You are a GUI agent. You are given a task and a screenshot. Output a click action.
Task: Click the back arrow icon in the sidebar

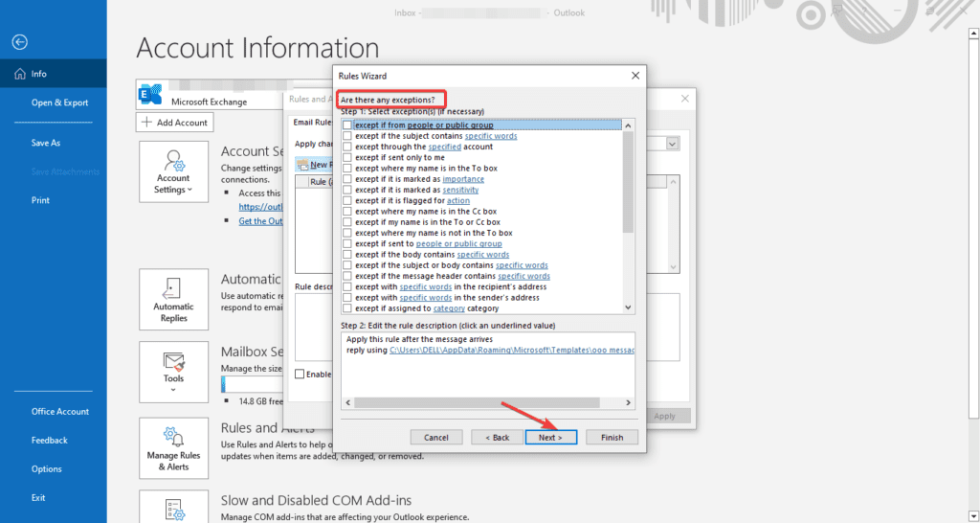pyautogui.click(x=20, y=42)
